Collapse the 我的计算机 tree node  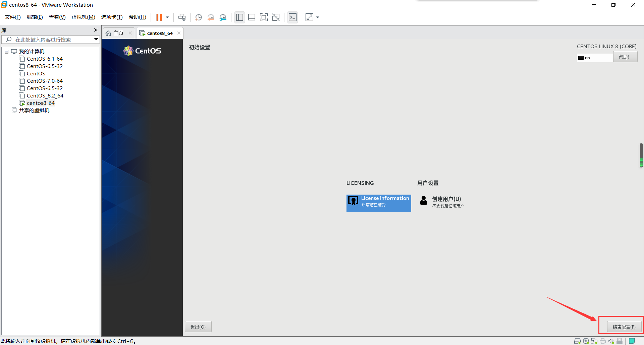6,51
